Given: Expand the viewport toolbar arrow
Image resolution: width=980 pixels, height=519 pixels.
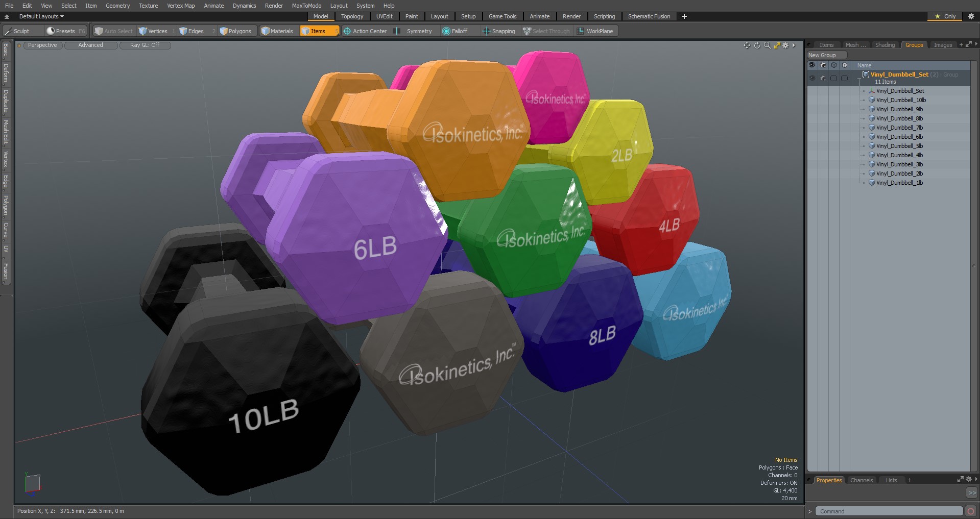Looking at the screenshot, I should [x=794, y=45].
